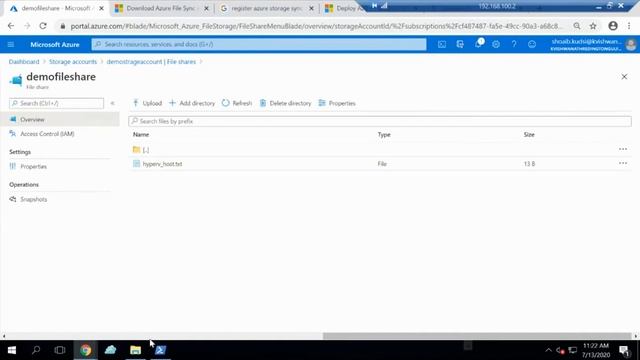Open the feedback smiley icon

point(532,44)
